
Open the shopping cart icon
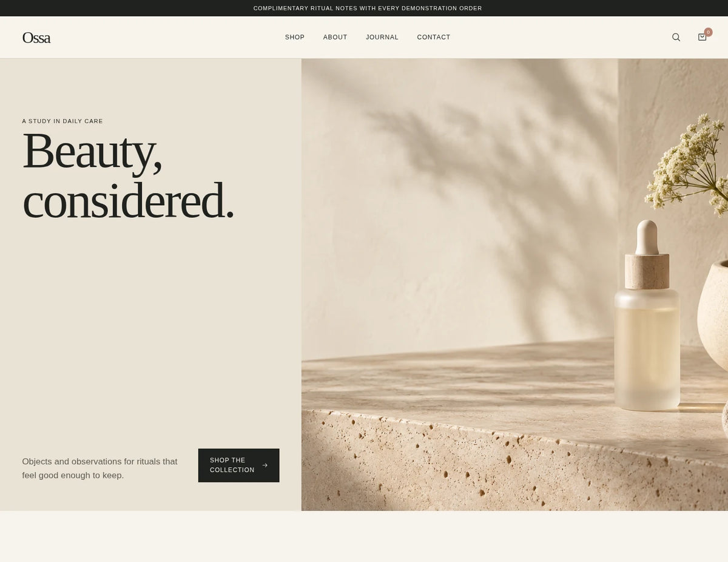pyautogui.click(x=703, y=37)
